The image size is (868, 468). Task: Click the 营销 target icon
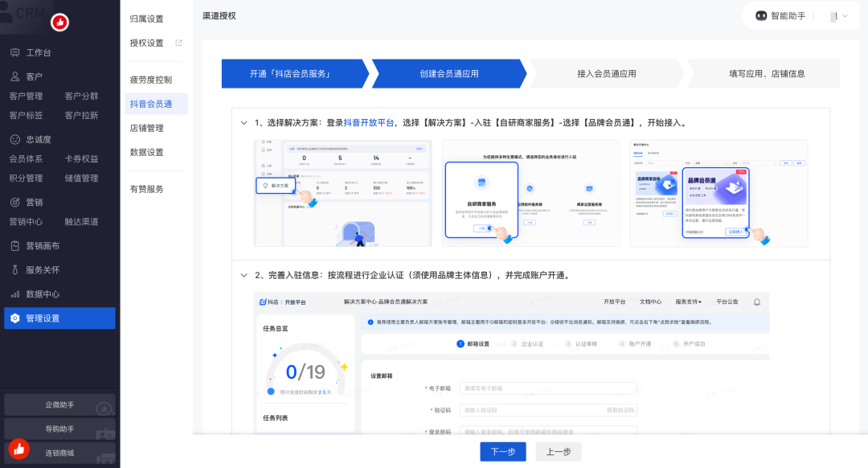pos(15,202)
